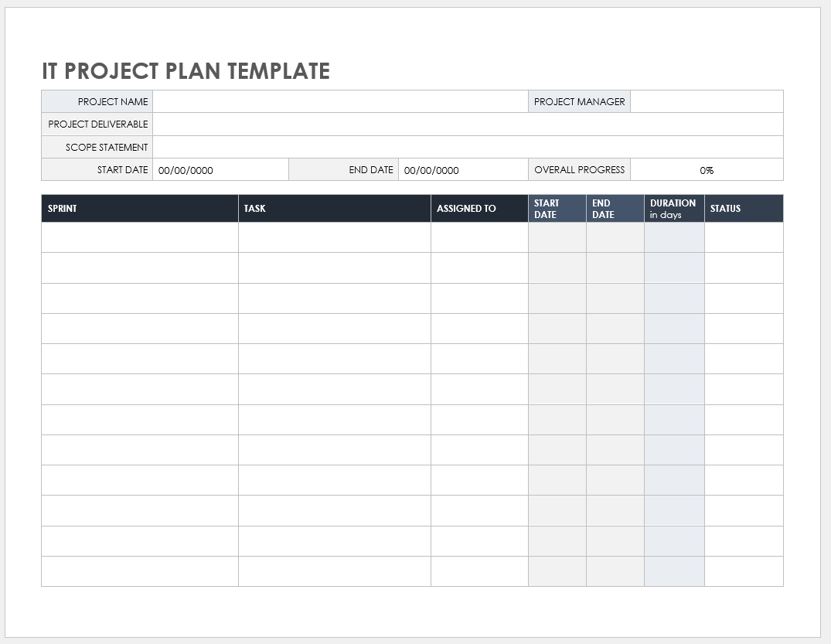Screen dimensions: 831x644
Task: Click the first row's STATUS cell
Action: click(x=743, y=237)
